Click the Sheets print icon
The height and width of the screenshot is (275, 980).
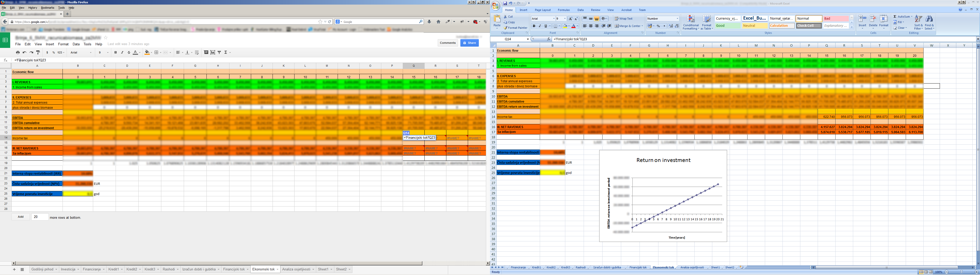18,52
